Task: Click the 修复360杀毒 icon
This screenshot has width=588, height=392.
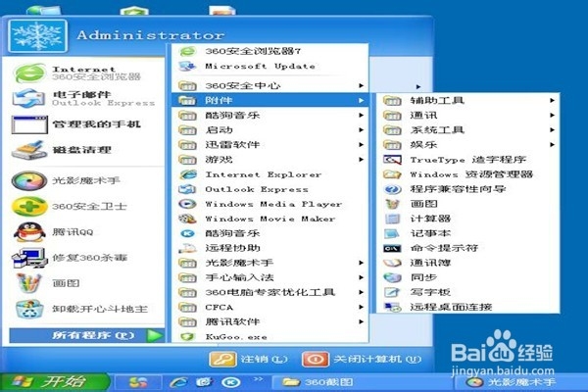Action: [29, 258]
